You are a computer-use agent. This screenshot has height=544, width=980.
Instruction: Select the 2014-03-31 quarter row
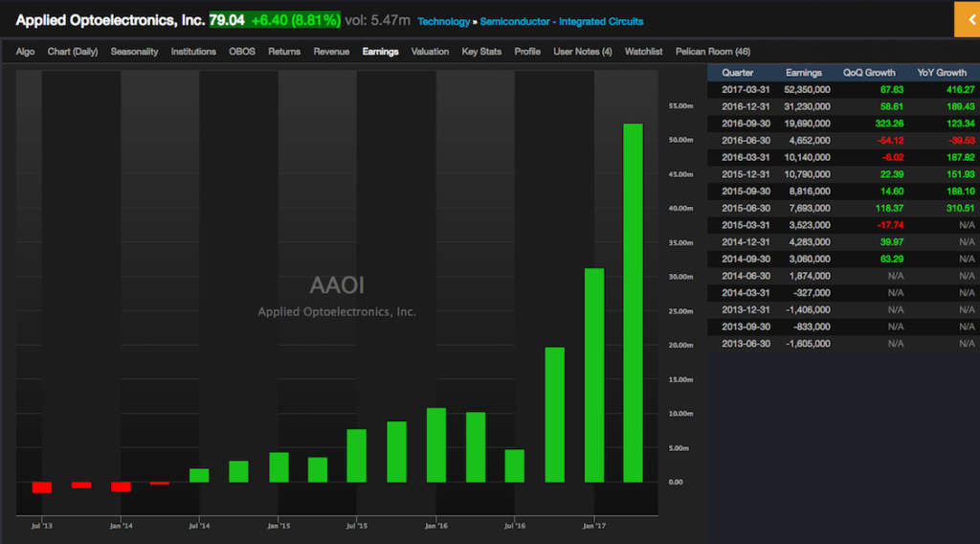(844, 292)
